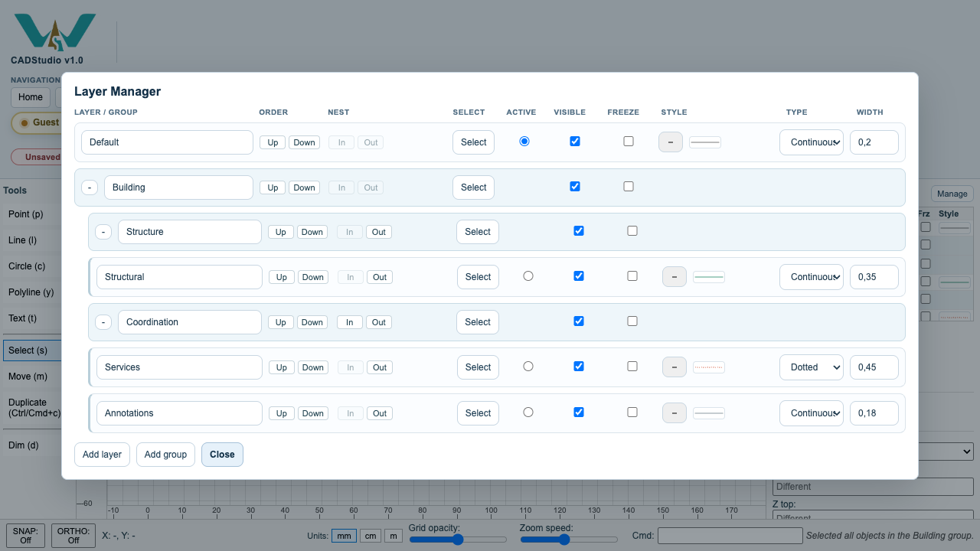Set Structural layer as active
The width and height of the screenshot is (980, 551).
(x=528, y=276)
